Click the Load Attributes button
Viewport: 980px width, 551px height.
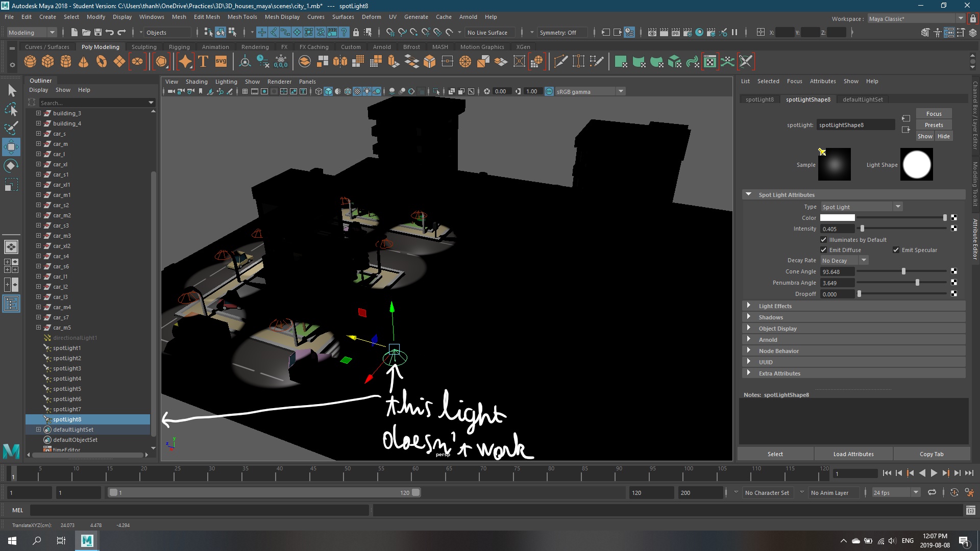(x=853, y=454)
